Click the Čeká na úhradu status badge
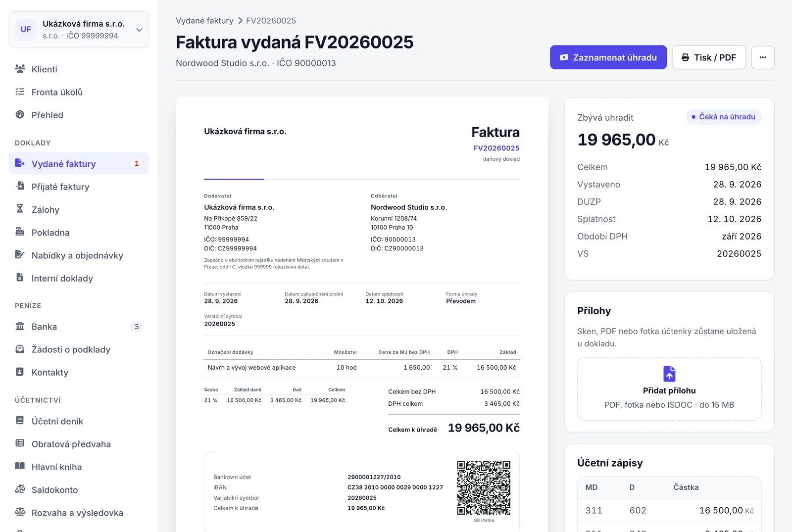 click(x=723, y=117)
